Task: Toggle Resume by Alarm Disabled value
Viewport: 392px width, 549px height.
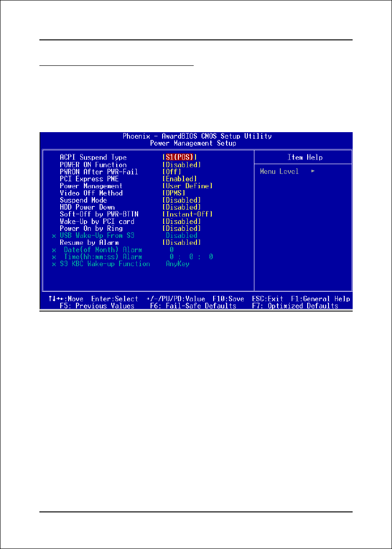Action: pos(181,243)
